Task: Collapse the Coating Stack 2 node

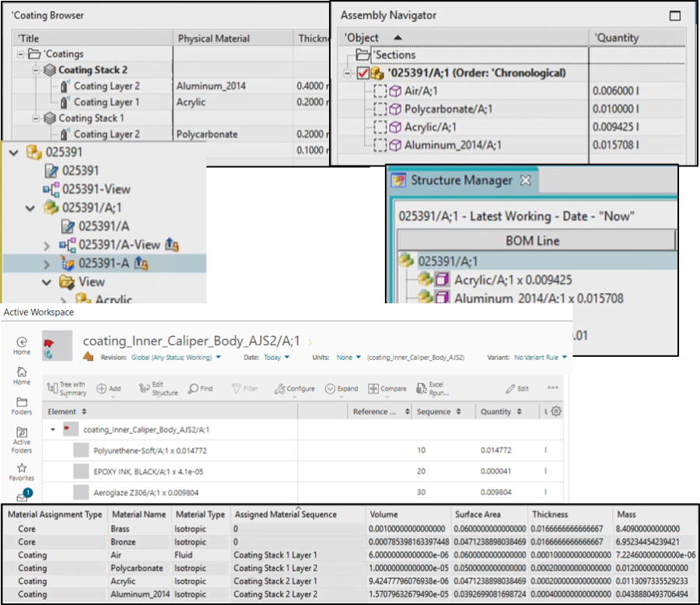Action: coord(37,70)
